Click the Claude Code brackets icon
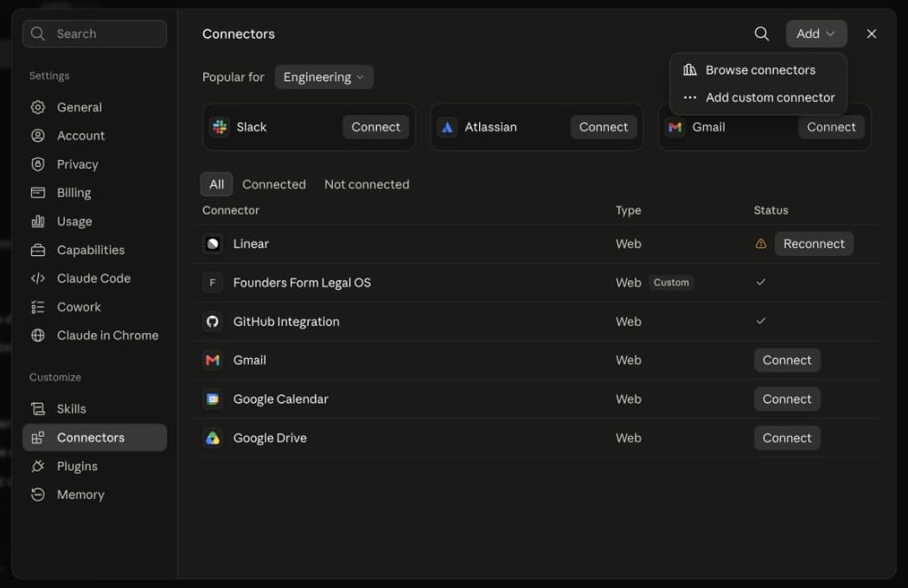The height and width of the screenshot is (588, 908). (x=38, y=278)
